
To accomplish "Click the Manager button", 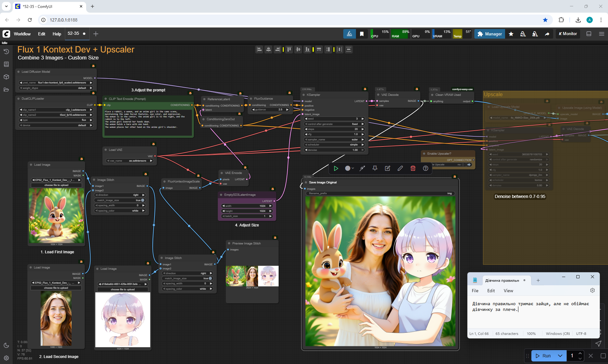I will (490, 34).
